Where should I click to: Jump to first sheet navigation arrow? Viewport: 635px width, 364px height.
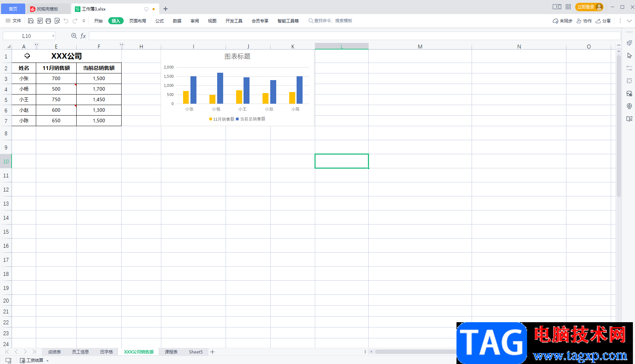7,352
